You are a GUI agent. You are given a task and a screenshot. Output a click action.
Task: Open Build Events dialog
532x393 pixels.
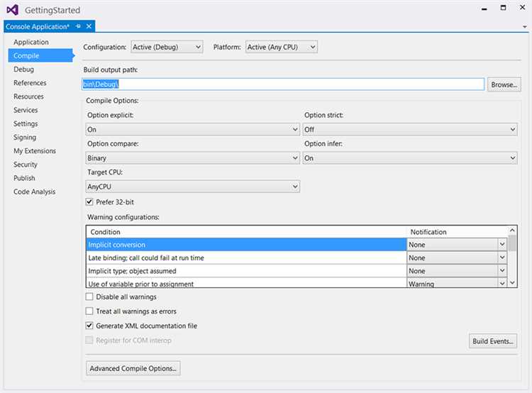click(x=493, y=341)
